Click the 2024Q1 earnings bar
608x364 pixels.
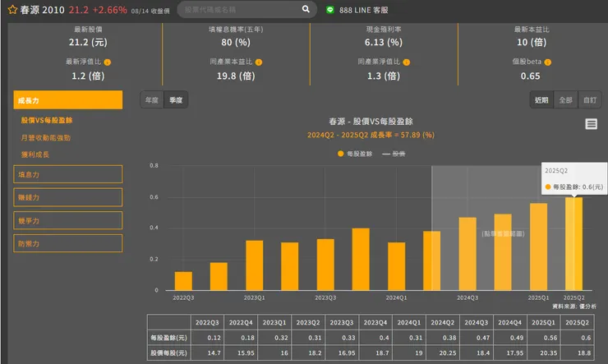coord(396,266)
